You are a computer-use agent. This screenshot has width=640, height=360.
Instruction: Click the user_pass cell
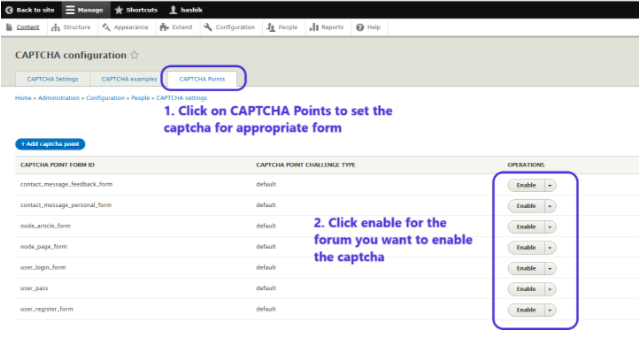coord(34,288)
